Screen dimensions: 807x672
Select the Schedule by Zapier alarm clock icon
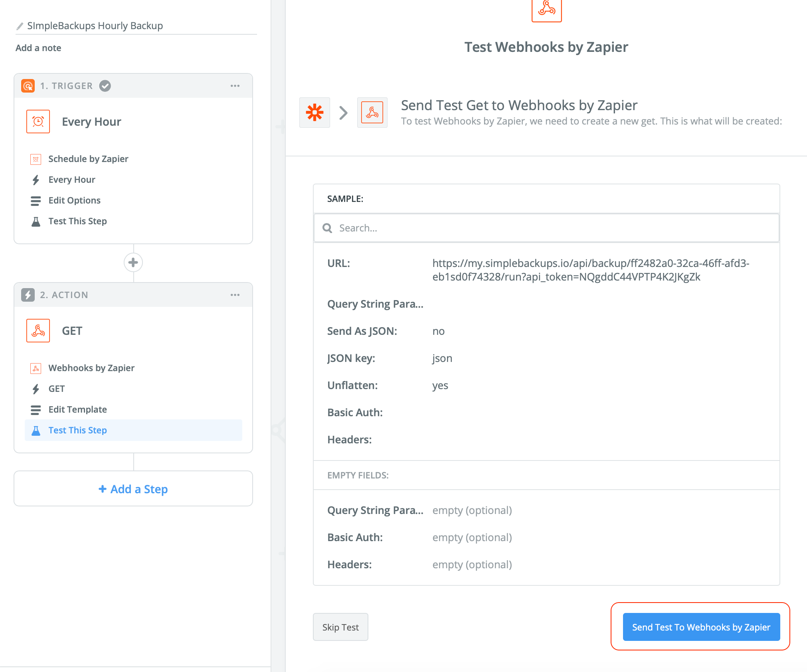point(36,159)
